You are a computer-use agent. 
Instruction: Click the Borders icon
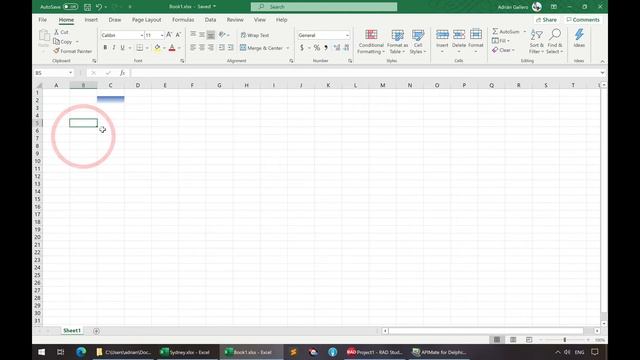click(x=140, y=48)
